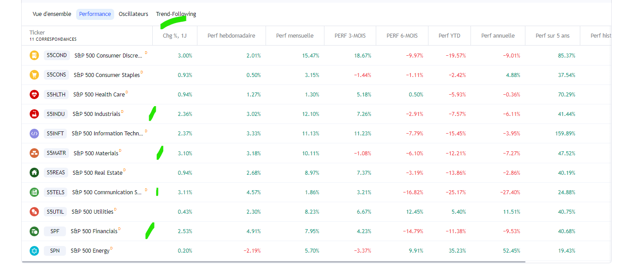Click the Industrials factory icon

pos(34,114)
